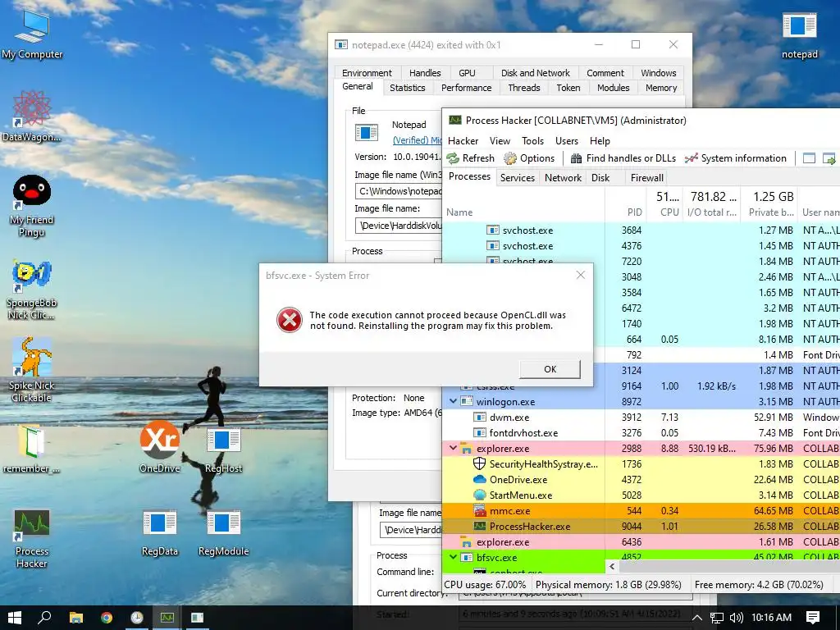Collapse bfsvc.exe tree node
The width and height of the screenshot is (840, 630).
(453, 557)
